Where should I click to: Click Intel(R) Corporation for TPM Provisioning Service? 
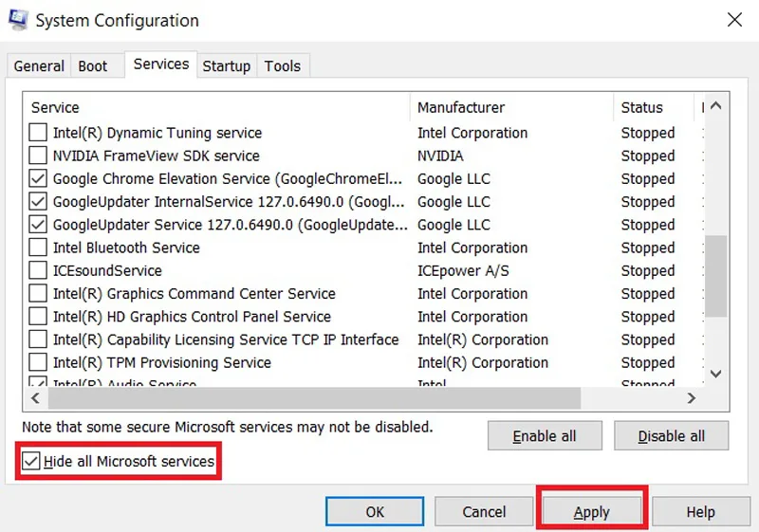[x=483, y=362]
